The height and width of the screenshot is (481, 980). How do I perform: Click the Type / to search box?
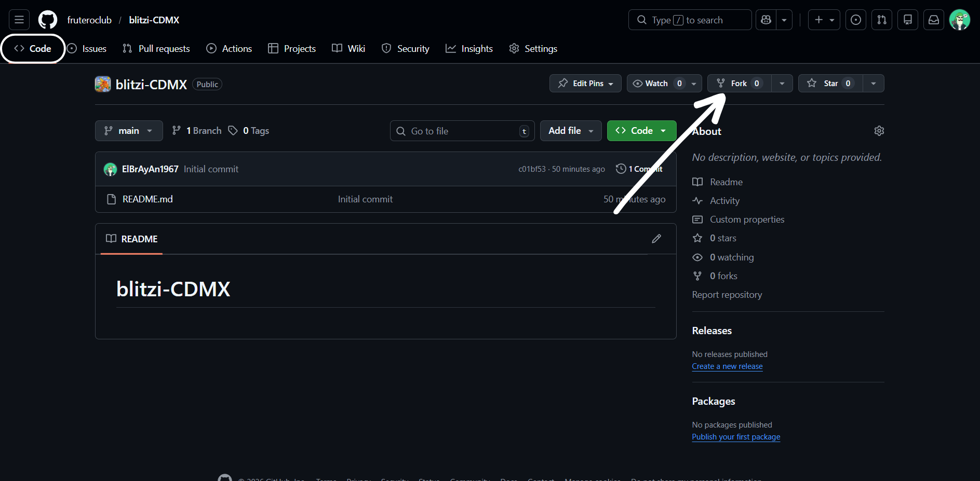click(x=690, y=20)
